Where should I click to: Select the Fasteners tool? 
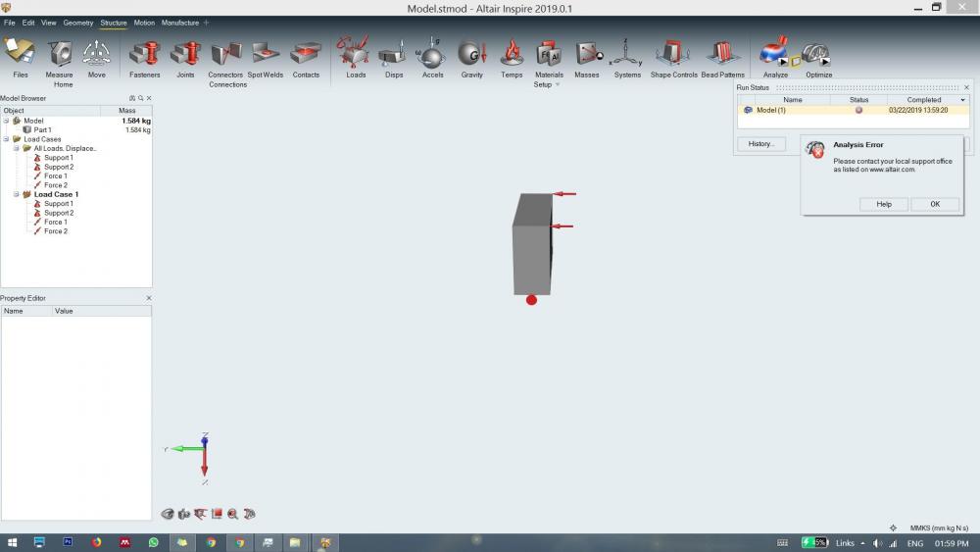click(x=144, y=53)
